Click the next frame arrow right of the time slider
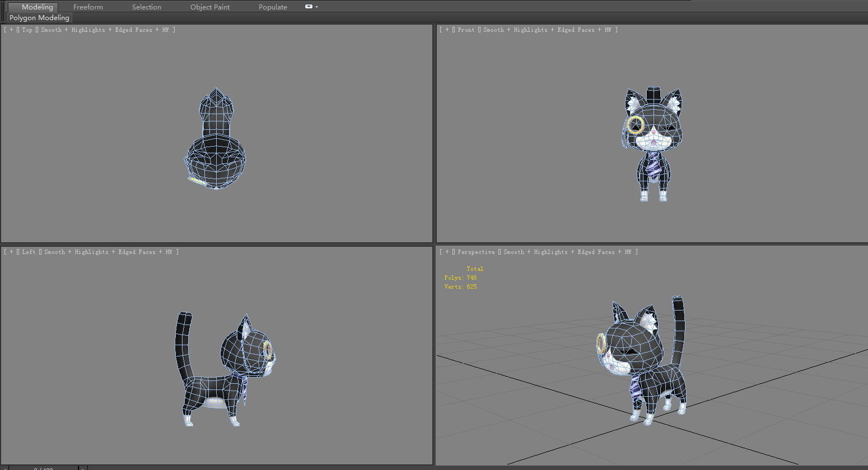 tap(83, 468)
